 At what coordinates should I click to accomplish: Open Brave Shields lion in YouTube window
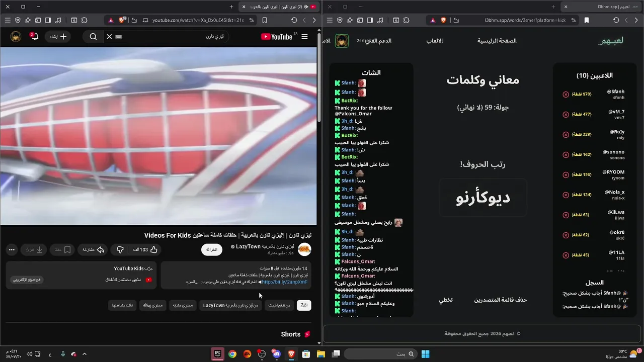(122, 20)
